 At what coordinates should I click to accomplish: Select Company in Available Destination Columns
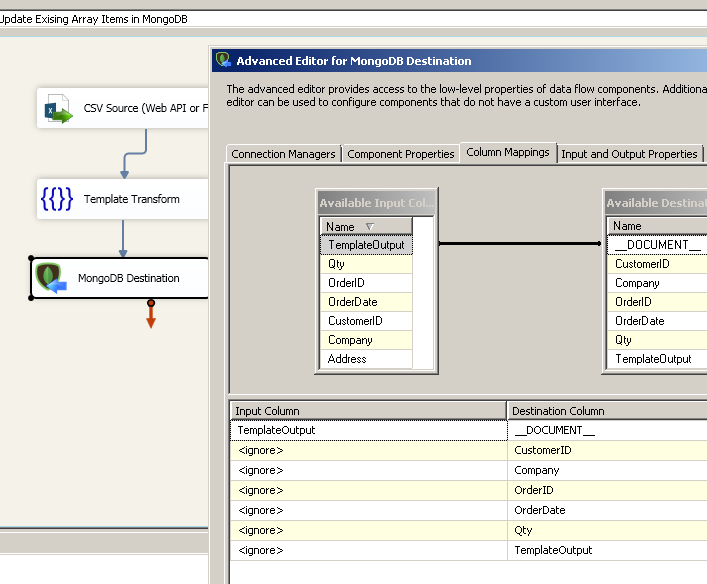point(657,283)
